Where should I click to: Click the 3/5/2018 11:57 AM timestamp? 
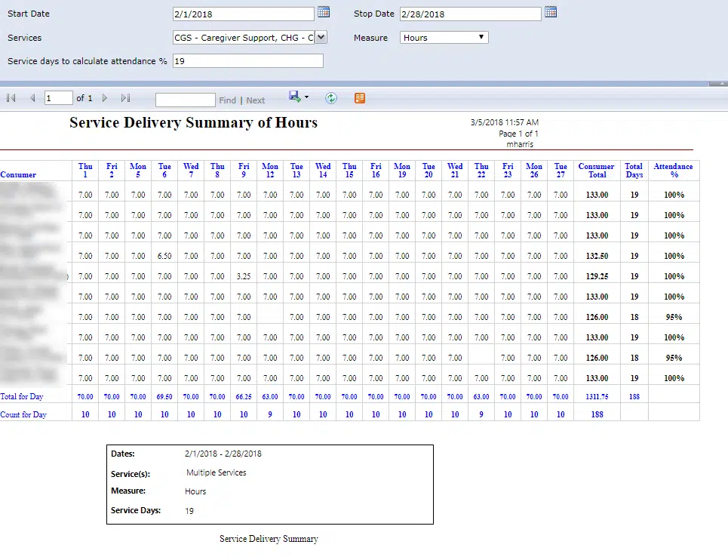pyautogui.click(x=505, y=122)
